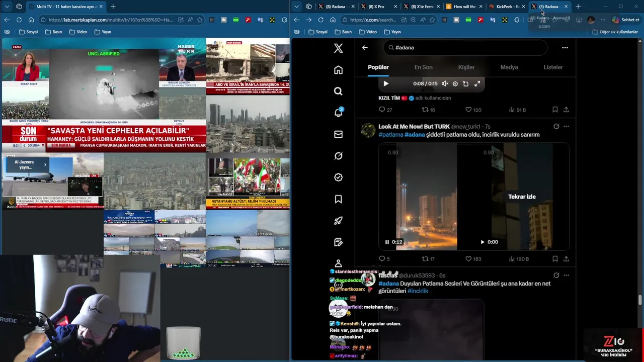Expand the Al Jazeera yayın chevron
Viewport: 644px width, 362px height.
click(45, 164)
